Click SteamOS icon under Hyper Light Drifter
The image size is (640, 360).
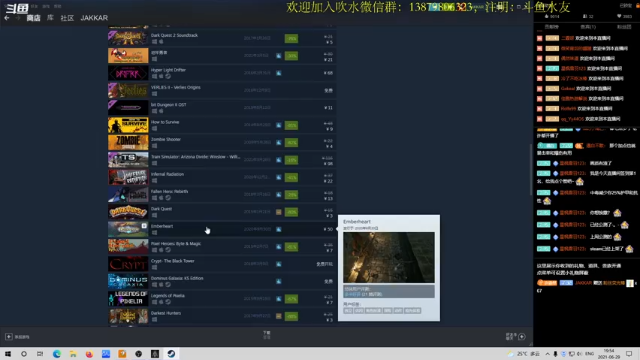click(x=168, y=76)
